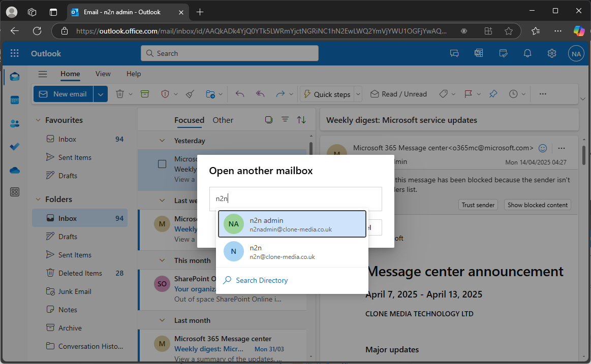
Task: Open Outlook settings gear
Action: coord(552,53)
